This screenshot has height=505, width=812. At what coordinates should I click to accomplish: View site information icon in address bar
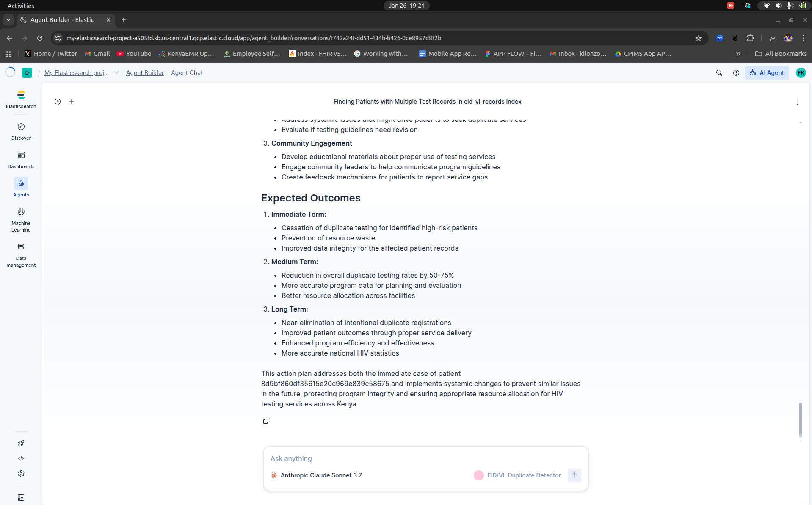pyautogui.click(x=58, y=38)
